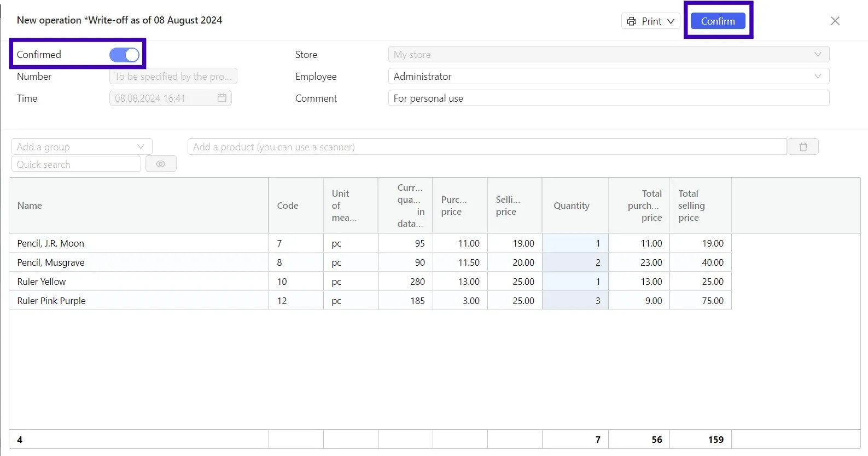Focus the Comment field 'For personal use'
The height and width of the screenshot is (456, 868).
click(x=609, y=98)
